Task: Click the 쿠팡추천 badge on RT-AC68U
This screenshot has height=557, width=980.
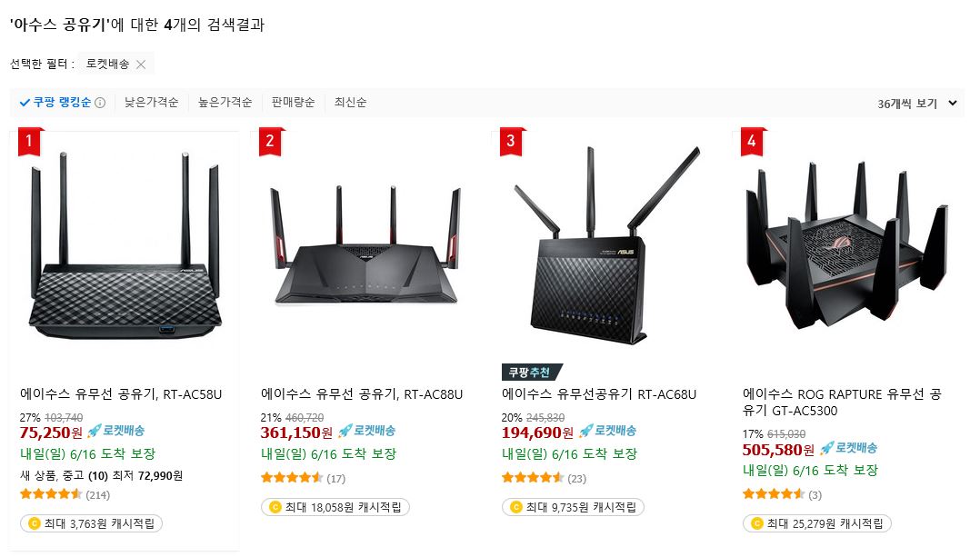Action: pos(532,373)
